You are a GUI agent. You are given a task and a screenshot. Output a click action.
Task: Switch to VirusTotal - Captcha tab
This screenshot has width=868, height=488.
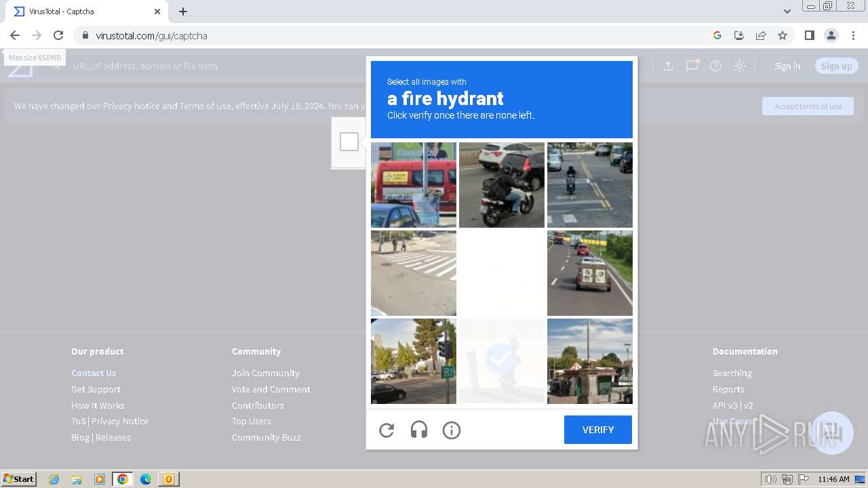pos(86,12)
